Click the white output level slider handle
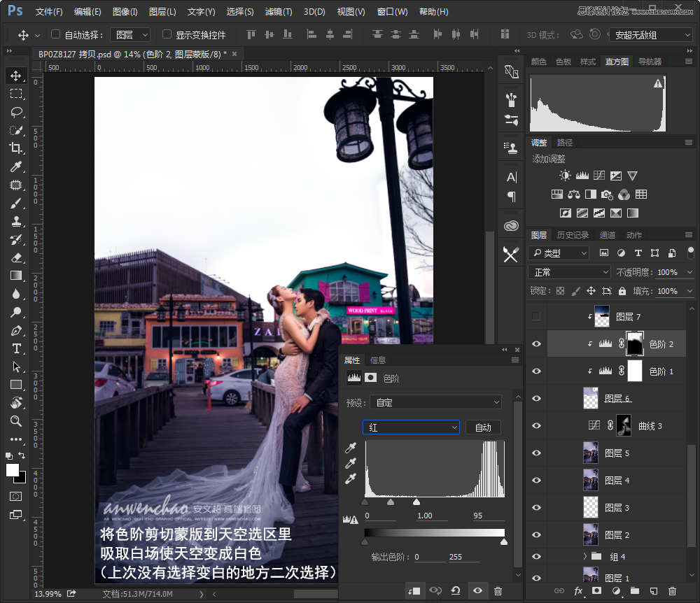The height and width of the screenshot is (603, 700). [x=504, y=542]
